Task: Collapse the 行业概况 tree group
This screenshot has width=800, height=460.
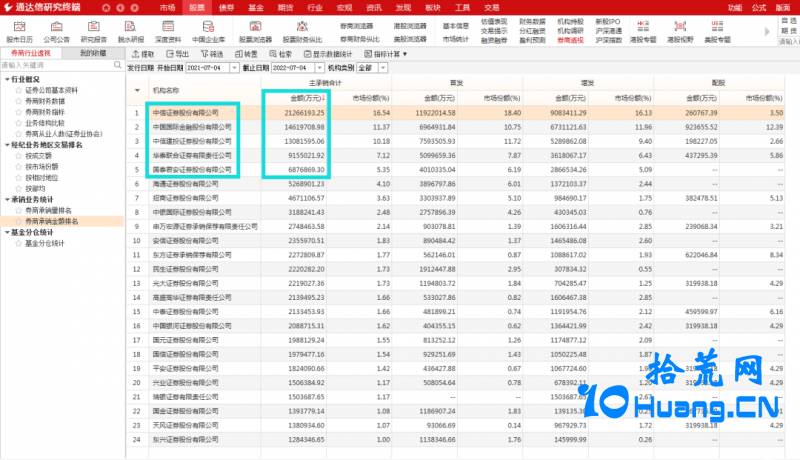Action: click(7, 80)
